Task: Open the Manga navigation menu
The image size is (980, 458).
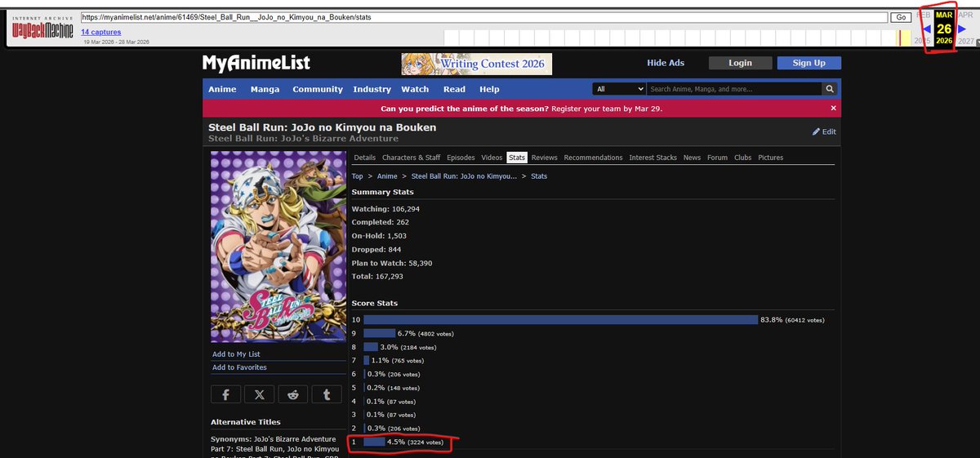Action: point(265,89)
